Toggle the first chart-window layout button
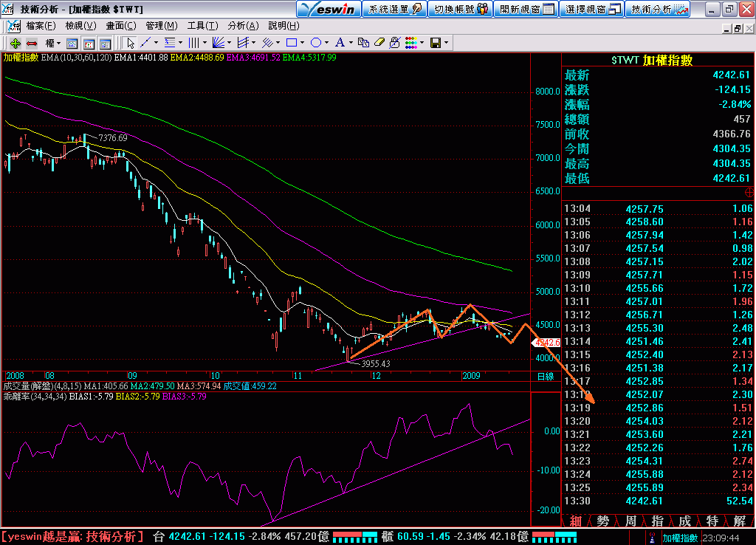Viewport: 756px width, 545px height. (x=72, y=44)
